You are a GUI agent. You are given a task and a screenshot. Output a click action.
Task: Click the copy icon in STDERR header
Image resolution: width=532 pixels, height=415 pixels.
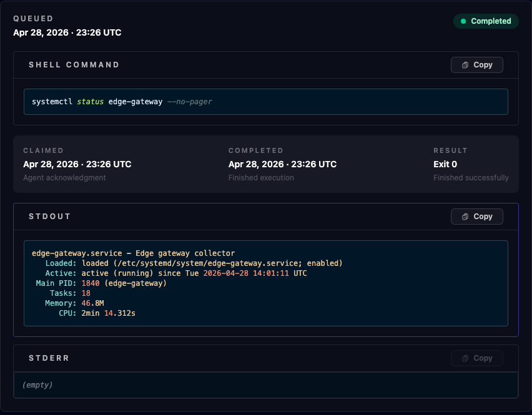(x=465, y=358)
